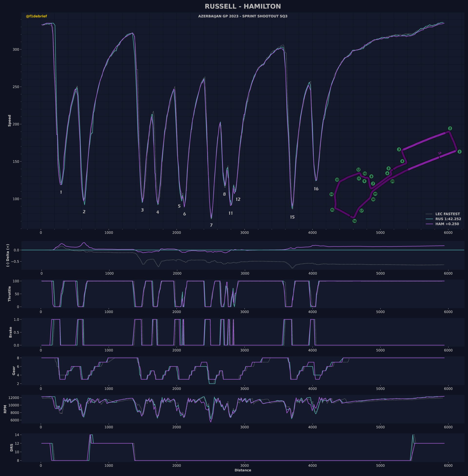Select turn 15 circle on circuit map
The image size is (468, 476).
tap(332, 210)
